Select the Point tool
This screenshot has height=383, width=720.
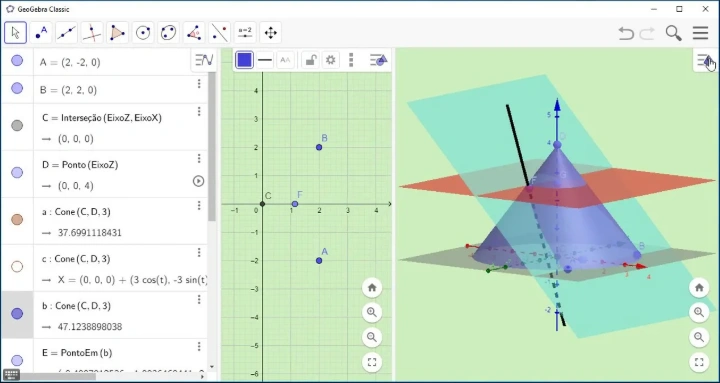click(x=41, y=33)
